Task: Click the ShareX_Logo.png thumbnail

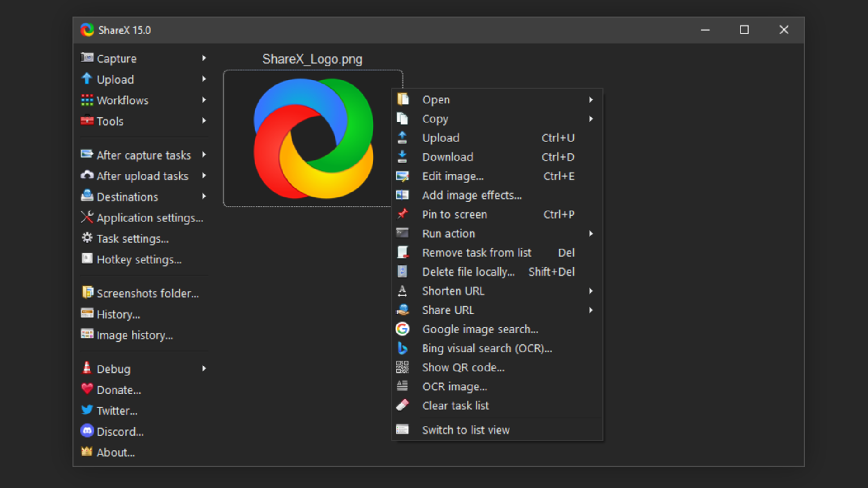Action: [307, 138]
